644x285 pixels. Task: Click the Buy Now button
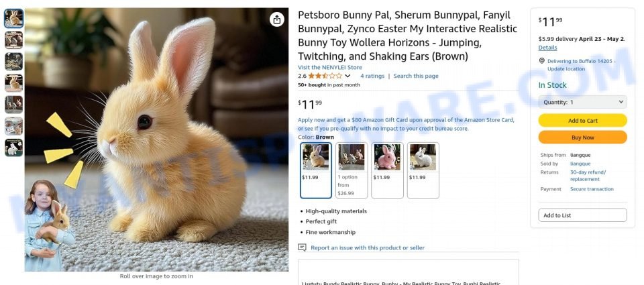pyautogui.click(x=582, y=137)
